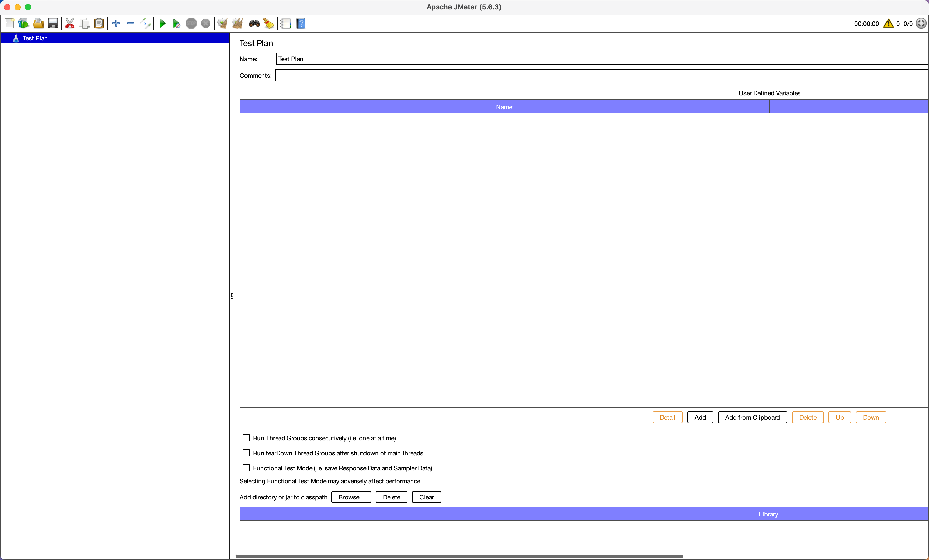Click the Down button

(x=871, y=417)
